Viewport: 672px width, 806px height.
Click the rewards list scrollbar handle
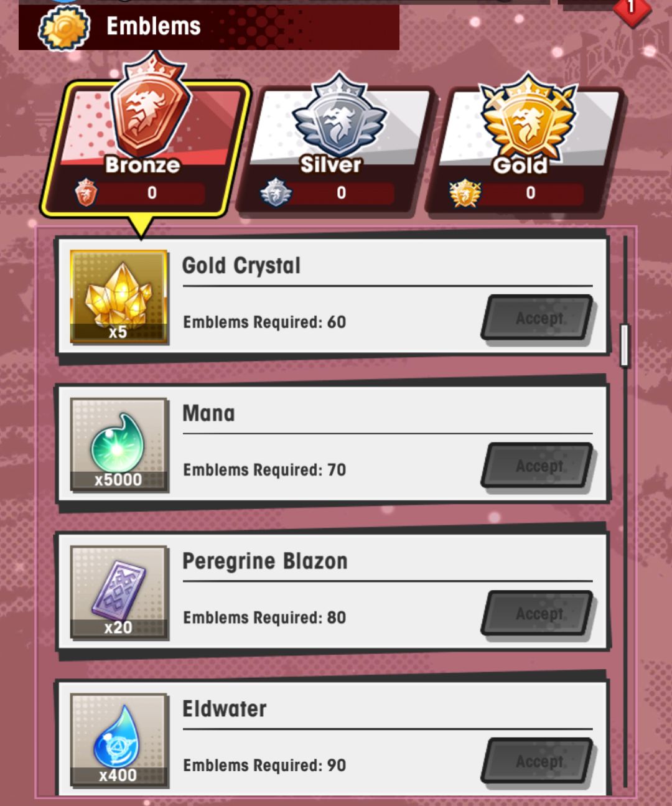pos(625,345)
